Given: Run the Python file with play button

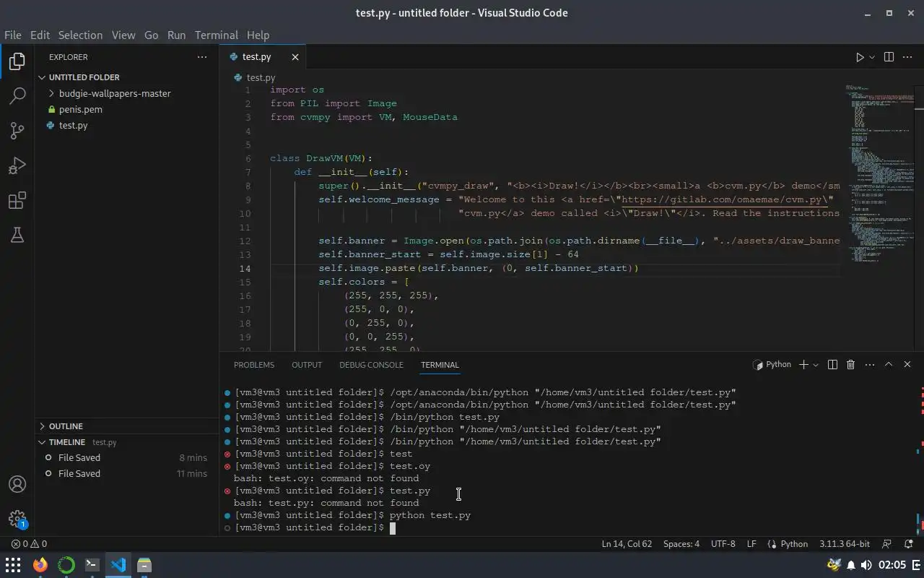Looking at the screenshot, I should pyautogui.click(x=860, y=57).
